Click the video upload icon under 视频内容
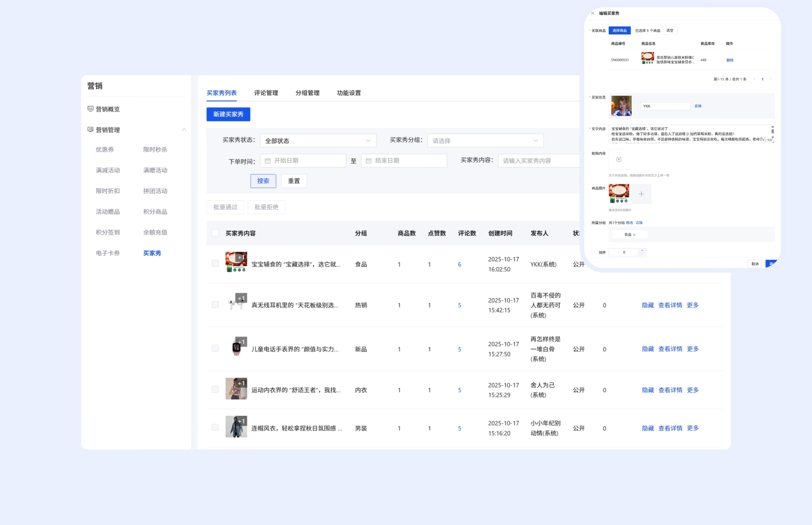This screenshot has width=812, height=525. pos(619,160)
